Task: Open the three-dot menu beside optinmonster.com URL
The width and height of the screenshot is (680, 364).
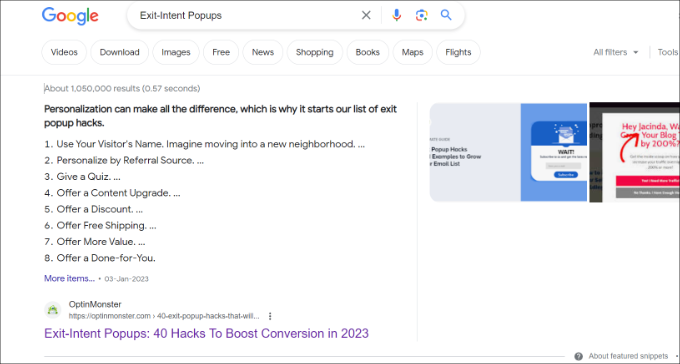Action: click(270, 316)
